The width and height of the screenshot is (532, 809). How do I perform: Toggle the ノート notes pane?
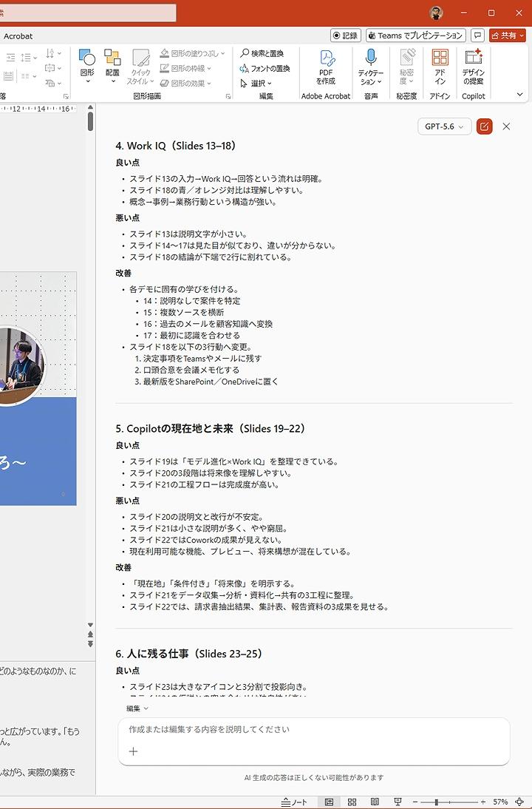pos(294,802)
